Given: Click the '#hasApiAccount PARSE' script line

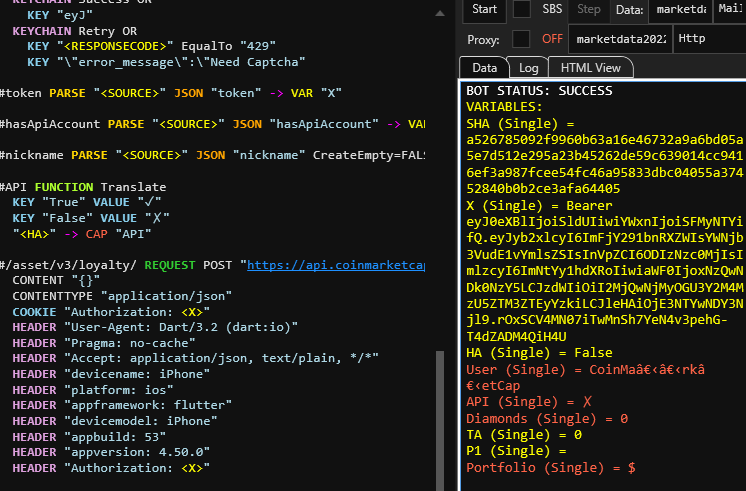Looking at the screenshot, I should click(x=212, y=124).
